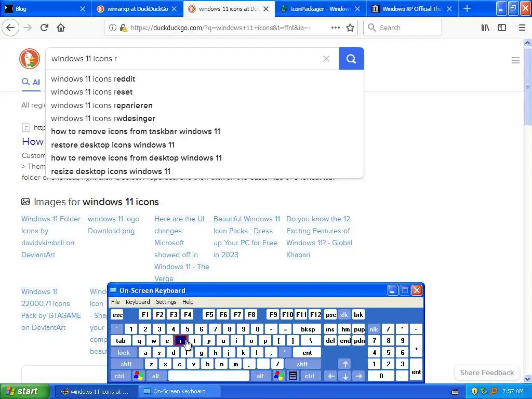Toggle the right shft key on On-Screen Keyboard

click(302, 364)
